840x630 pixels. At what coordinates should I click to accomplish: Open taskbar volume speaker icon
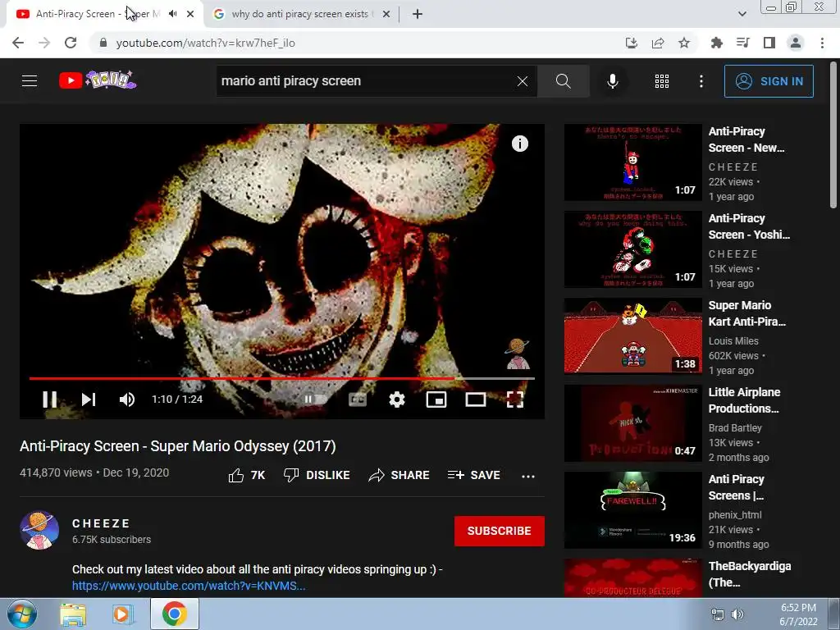[737, 614]
